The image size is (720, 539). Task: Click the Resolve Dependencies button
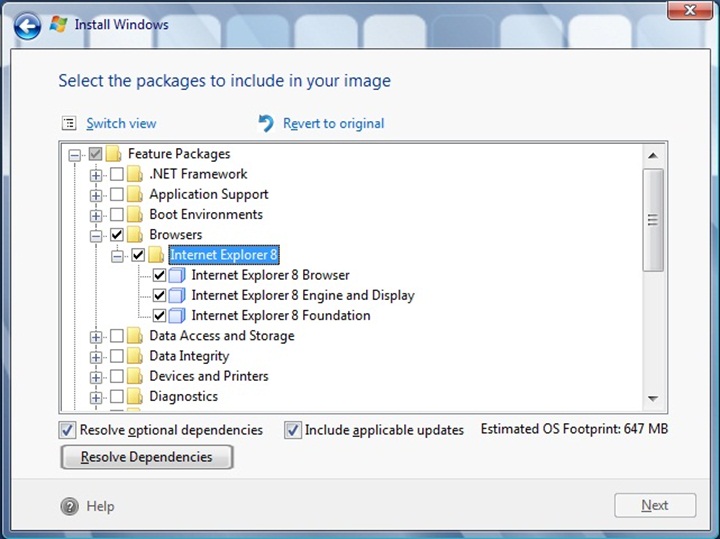[146, 457]
